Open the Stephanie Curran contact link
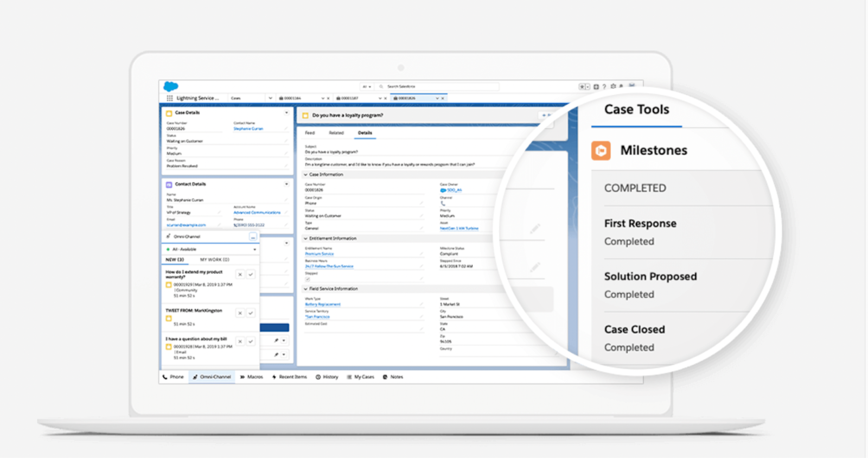The height and width of the screenshot is (458, 868). (x=248, y=129)
